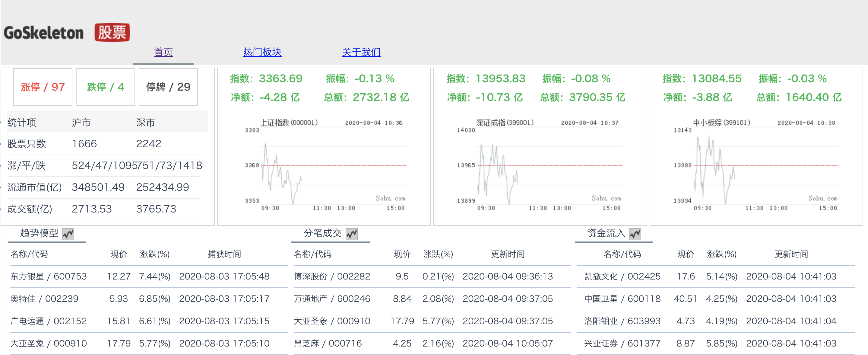868x355 pixels.
Task: Select the 跌停 / 4 box
Action: [x=106, y=87]
